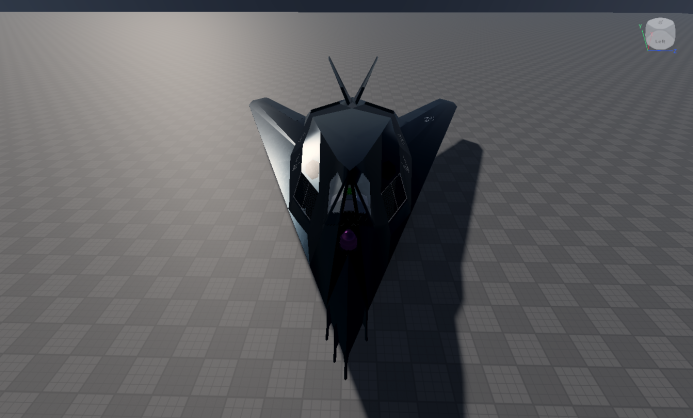Select the purple object in the cockpit
693x418 pixels.
tap(348, 239)
